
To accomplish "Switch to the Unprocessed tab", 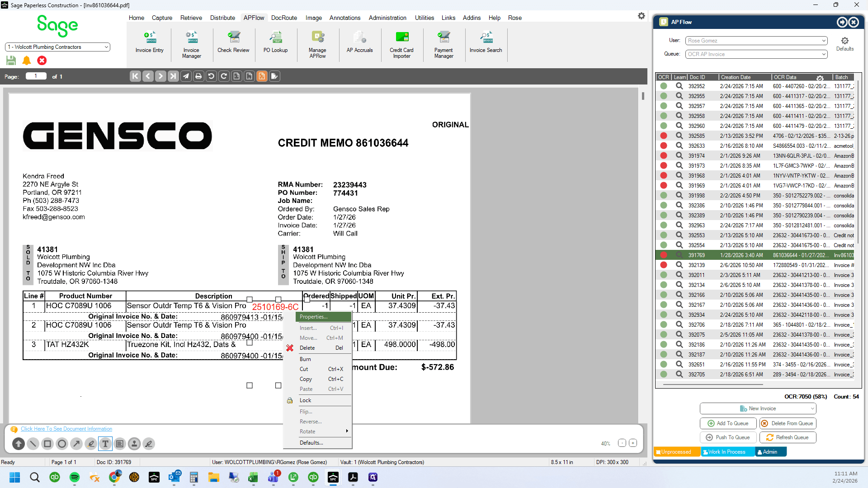I will click(676, 452).
